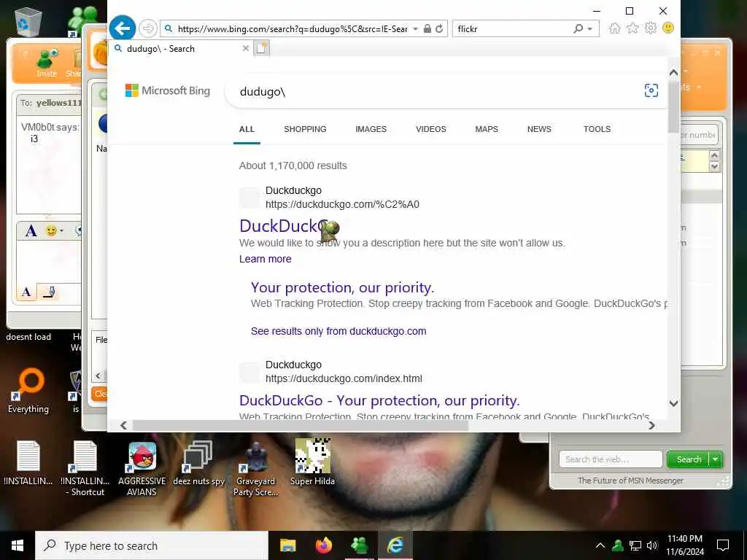The height and width of the screenshot is (560, 747).
Task: Click the 'About 1,170,000 results' text
Action: [x=293, y=166]
